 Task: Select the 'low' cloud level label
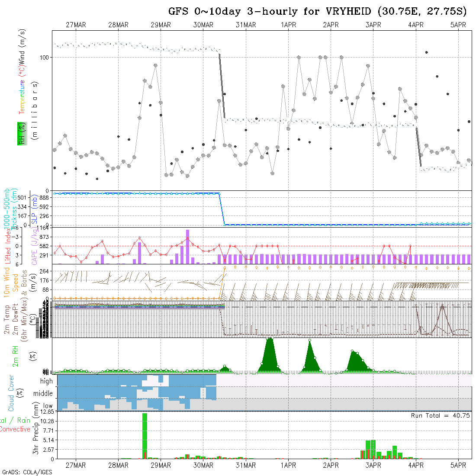click(x=48, y=406)
